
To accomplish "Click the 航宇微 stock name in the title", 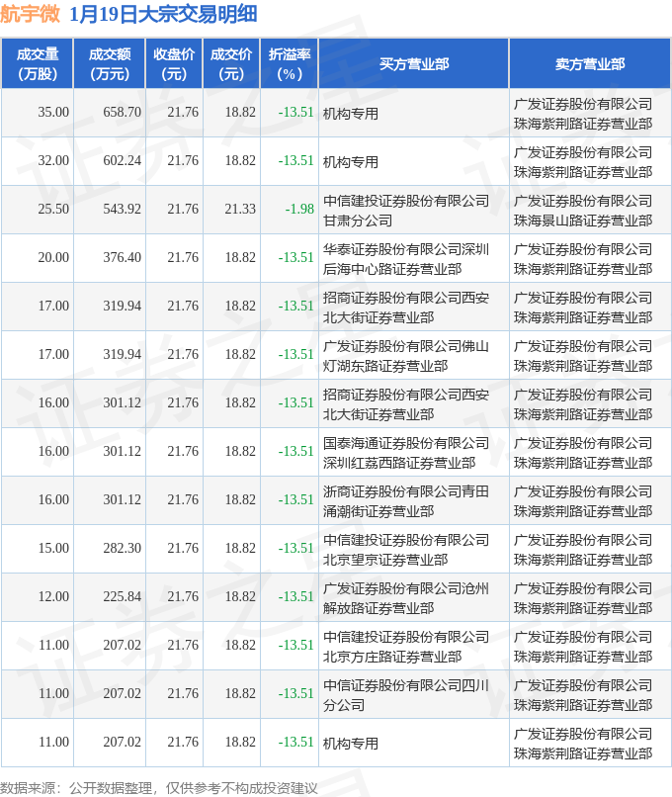I will point(32,14).
